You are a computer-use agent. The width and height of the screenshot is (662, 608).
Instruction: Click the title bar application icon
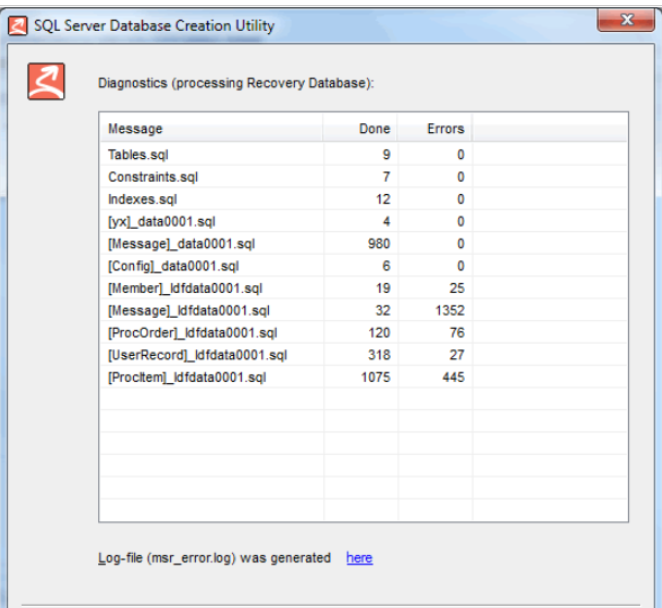pos(18,26)
